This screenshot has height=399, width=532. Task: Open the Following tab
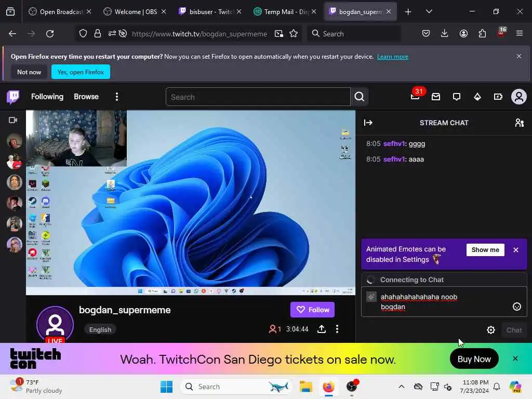[x=47, y=97]
